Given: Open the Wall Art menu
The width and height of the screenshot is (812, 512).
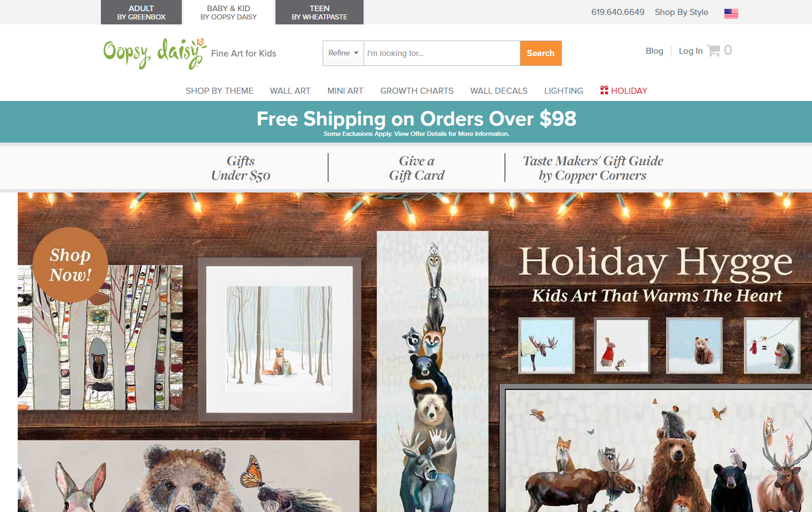Looking at the screenshot, I should 290,91.
